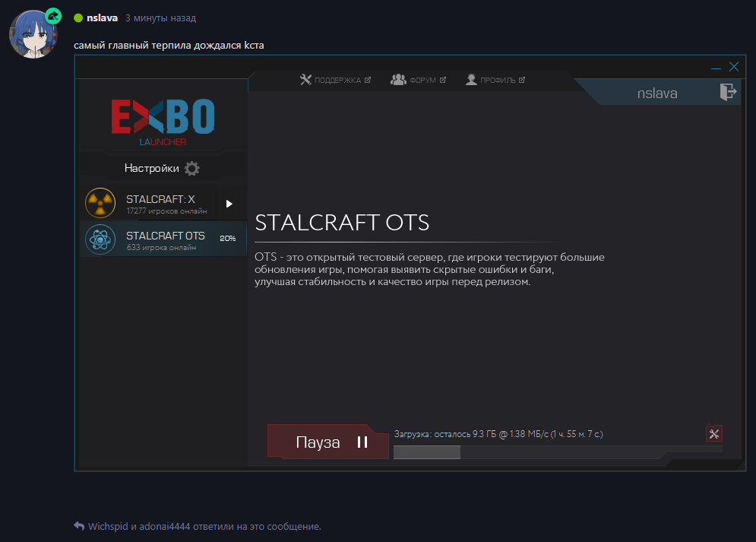Image resolution: width=756 pixels, height=542 pixels.
Task: Click the people icon beside Форум
Action: tap(398, 80)
